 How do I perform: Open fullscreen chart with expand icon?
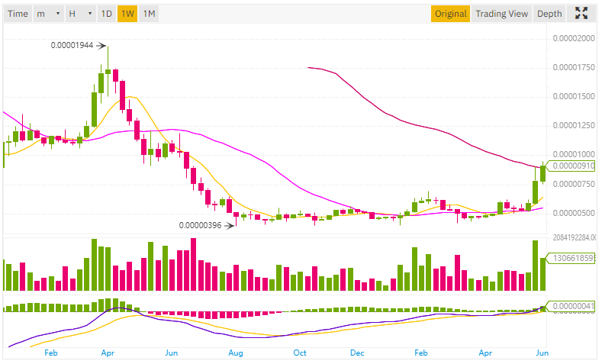pyautogui.click(x=581, y=14)
